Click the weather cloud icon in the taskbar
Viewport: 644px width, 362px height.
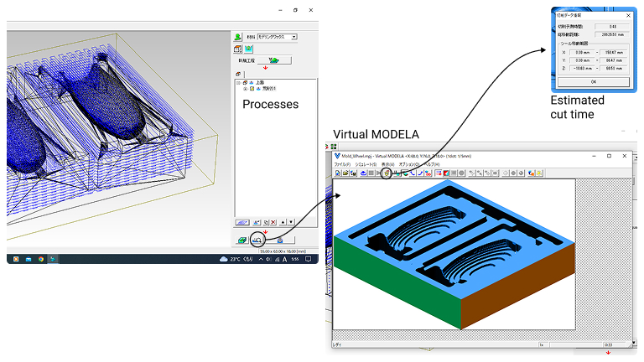[x=223, y=259]
